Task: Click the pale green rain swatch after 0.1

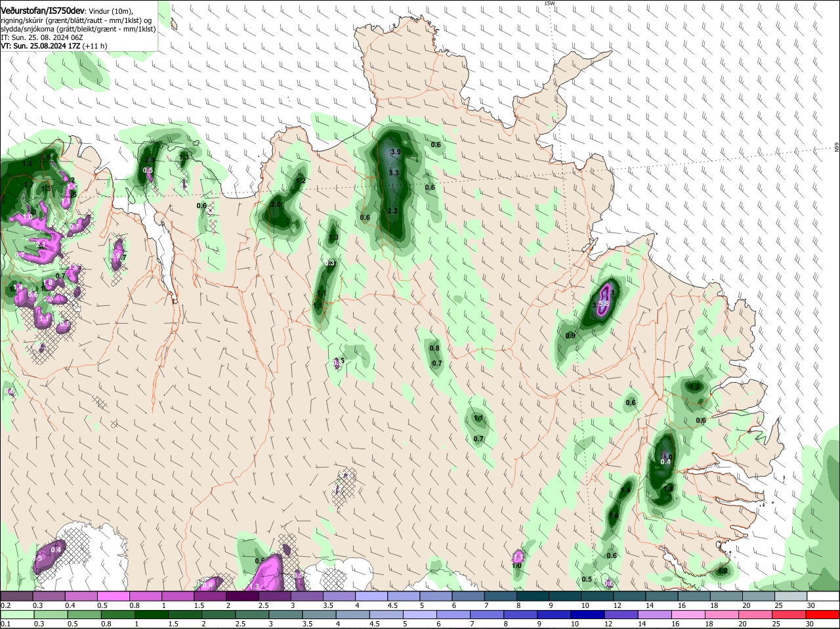Action: click(x=18, y=615)
